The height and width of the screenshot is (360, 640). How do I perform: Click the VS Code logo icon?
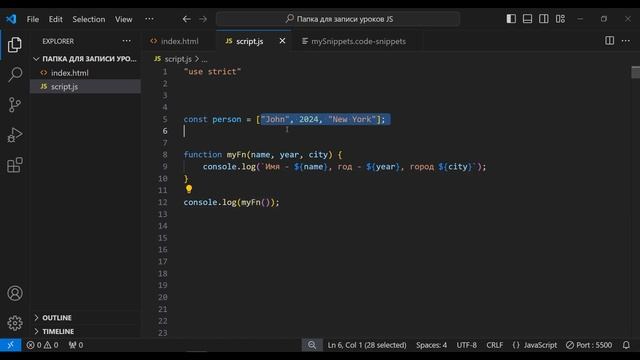coord(11,19)
